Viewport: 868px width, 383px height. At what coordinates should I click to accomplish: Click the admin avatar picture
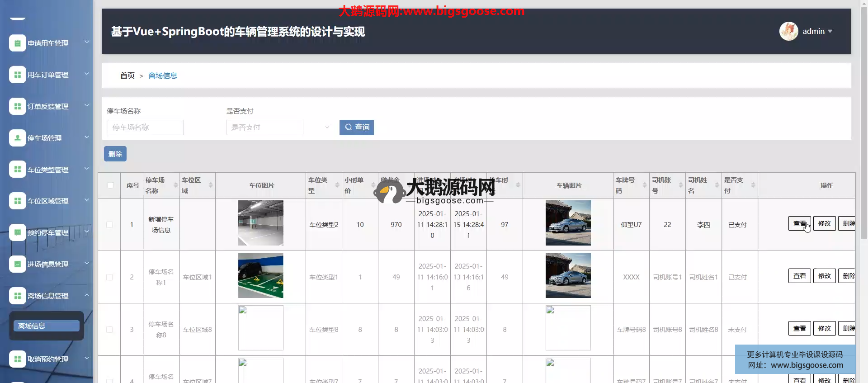tap(788, 31)
